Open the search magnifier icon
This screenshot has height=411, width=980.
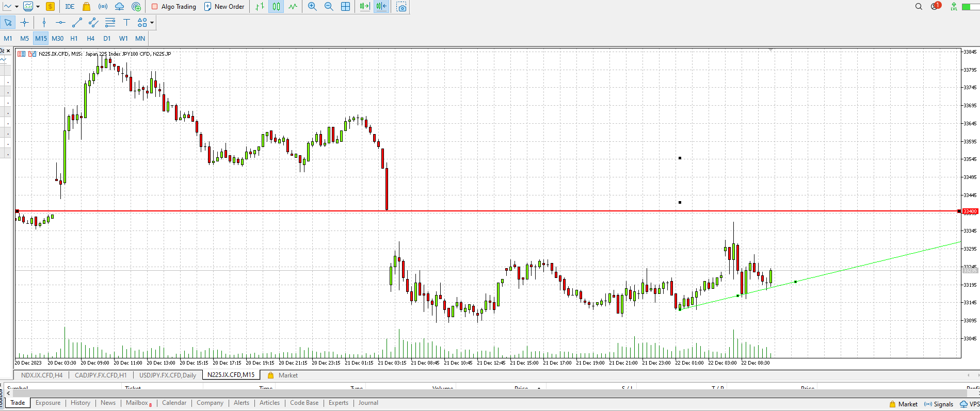[919, 7]
